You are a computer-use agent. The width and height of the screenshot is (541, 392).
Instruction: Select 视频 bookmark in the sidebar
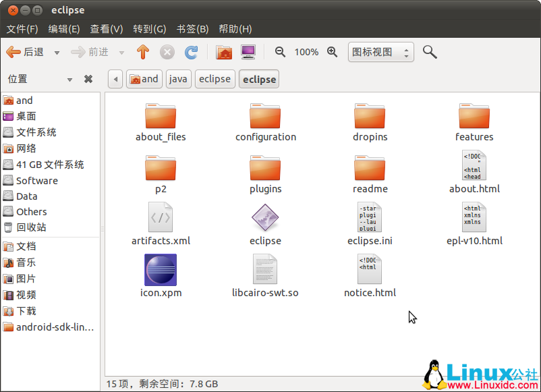tap(51, 295)
